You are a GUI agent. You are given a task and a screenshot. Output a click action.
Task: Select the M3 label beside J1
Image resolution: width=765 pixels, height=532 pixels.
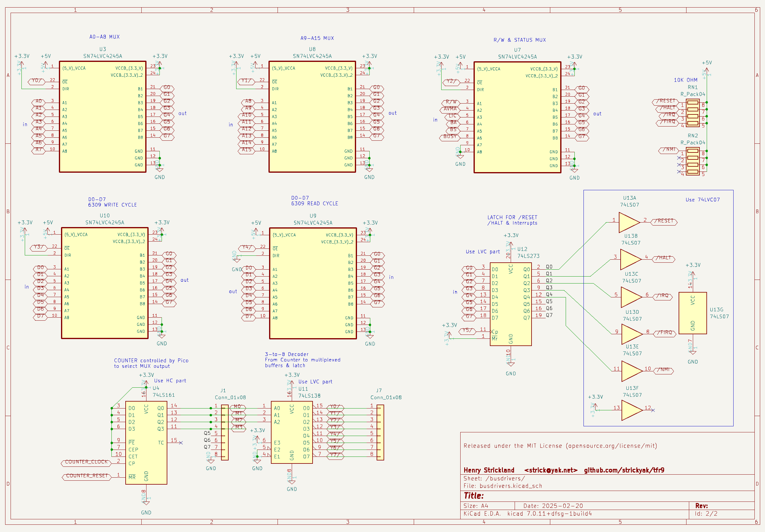(238, 428)
